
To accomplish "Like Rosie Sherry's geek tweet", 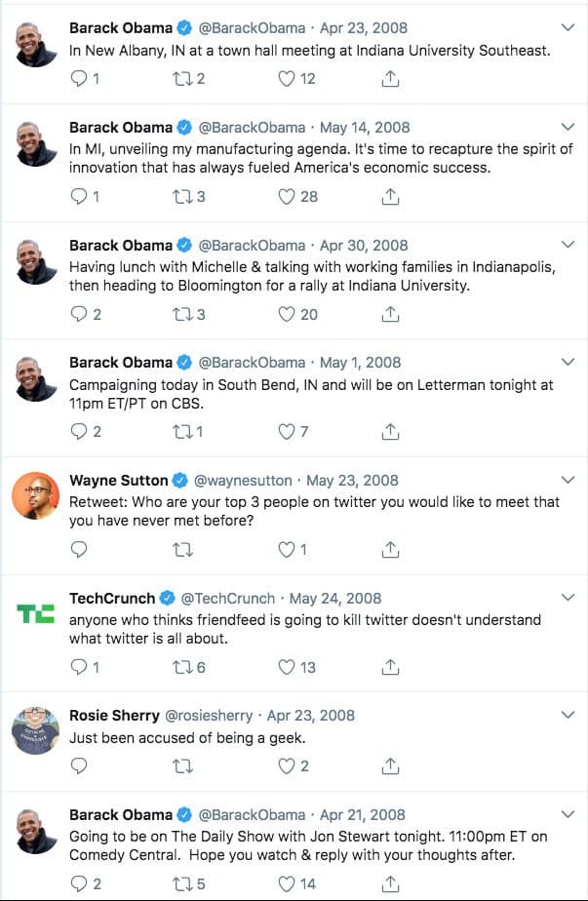I will [287, 766].
